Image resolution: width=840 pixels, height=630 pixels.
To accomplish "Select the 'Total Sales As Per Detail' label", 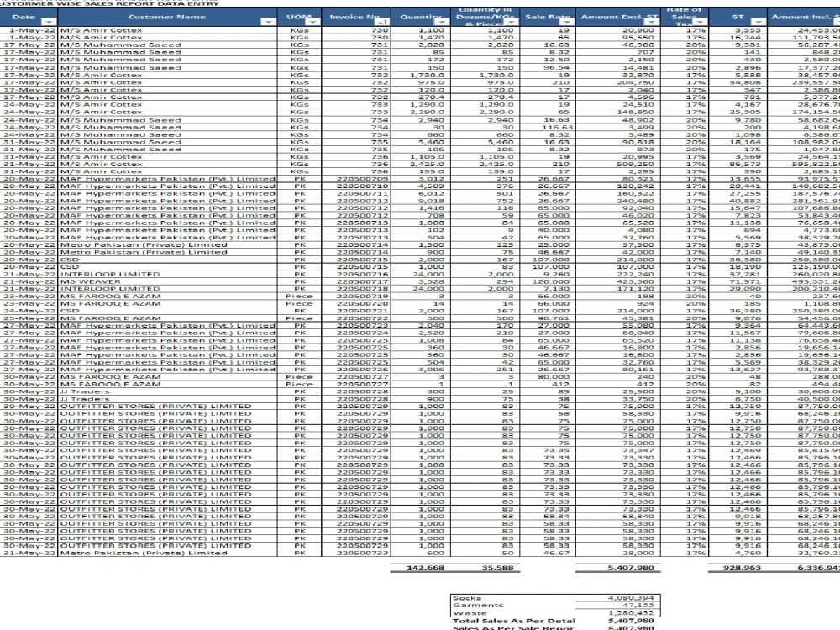I will click(x=514, y=621).
